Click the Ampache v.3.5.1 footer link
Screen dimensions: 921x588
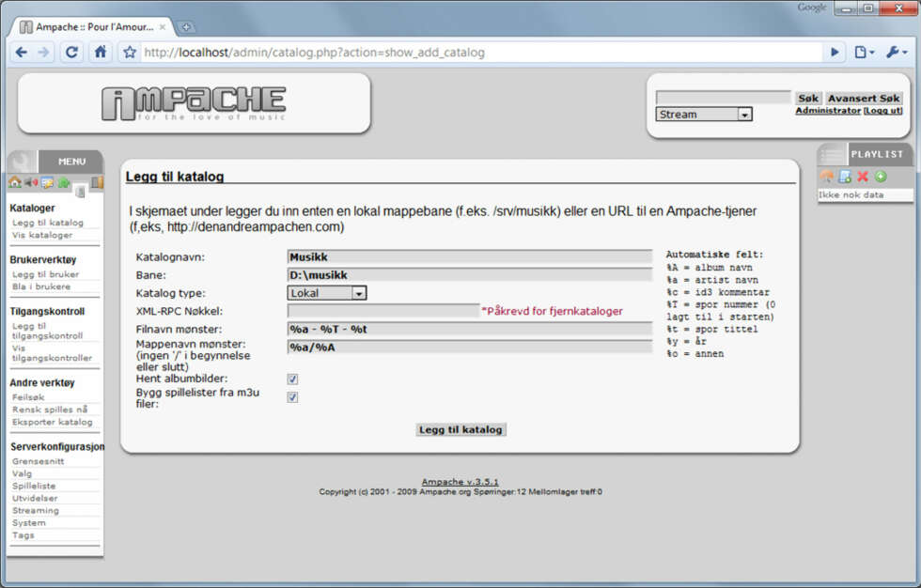click(460, 482)
